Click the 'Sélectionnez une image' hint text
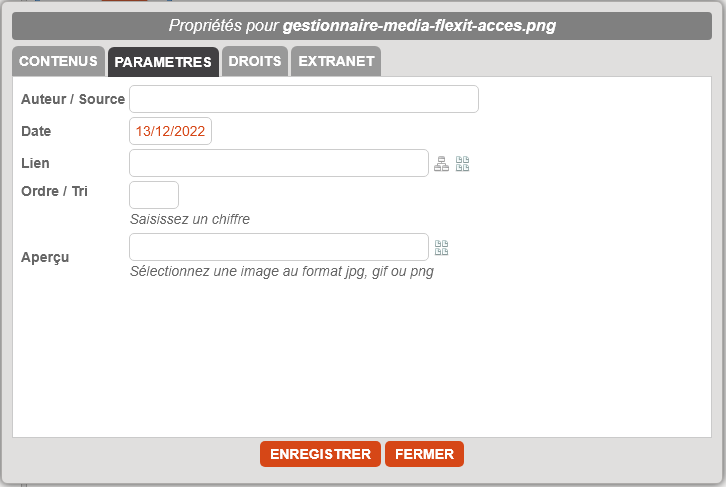The width and height of the screenshot is (726, 487). (282, 271)
